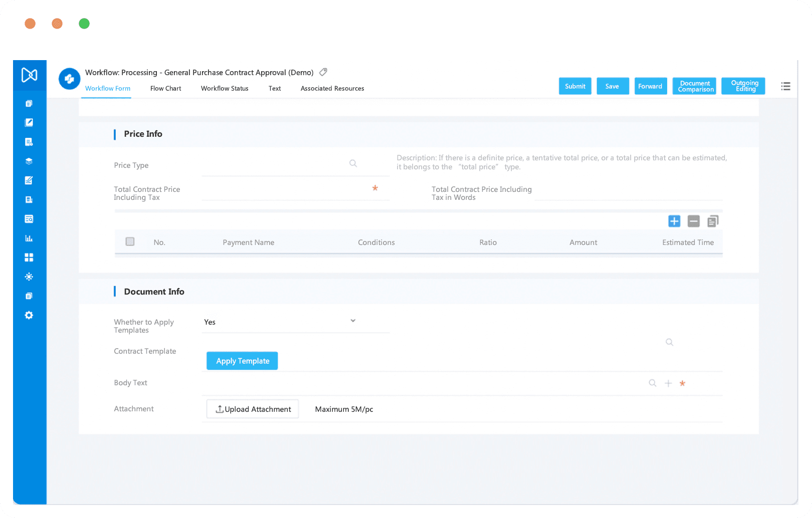Select all rows checkbox in payment table header
This screenshot has height=518, width=812.
(130, 241)
